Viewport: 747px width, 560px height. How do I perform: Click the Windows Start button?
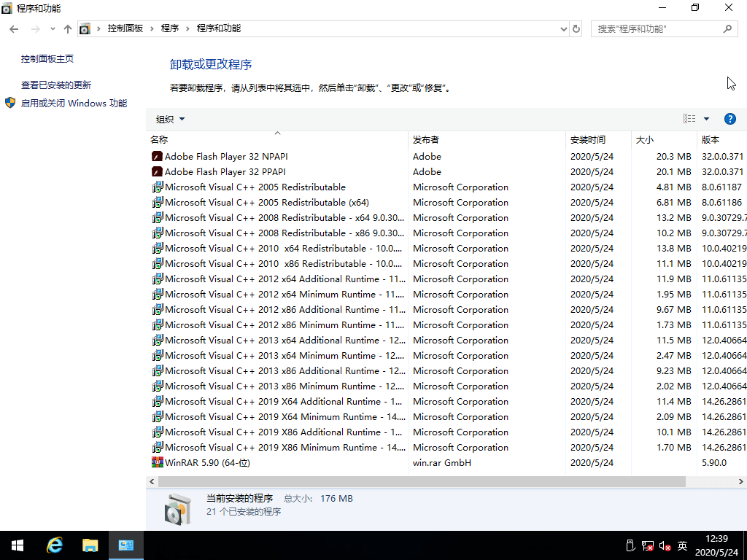[18, 545]
